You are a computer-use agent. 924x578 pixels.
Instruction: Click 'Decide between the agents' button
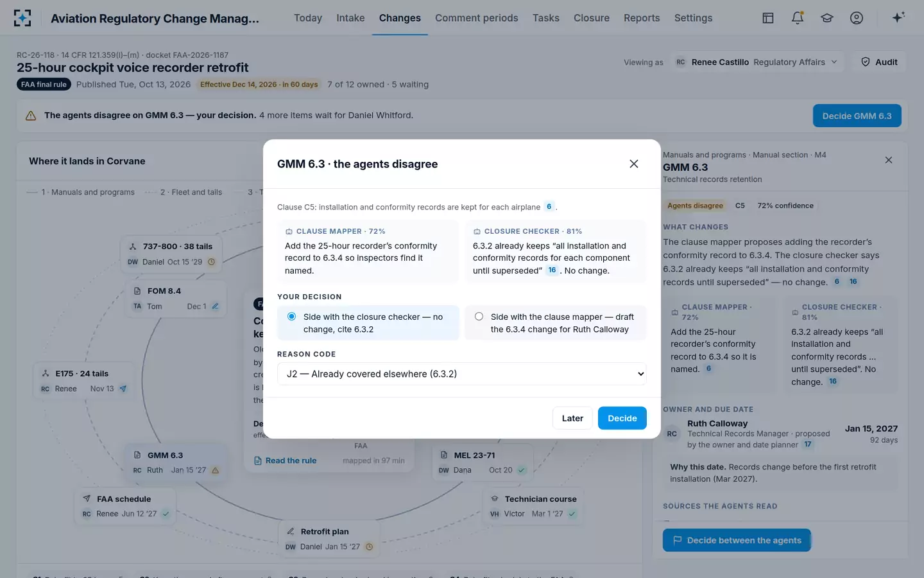click(x=737, y=540)
